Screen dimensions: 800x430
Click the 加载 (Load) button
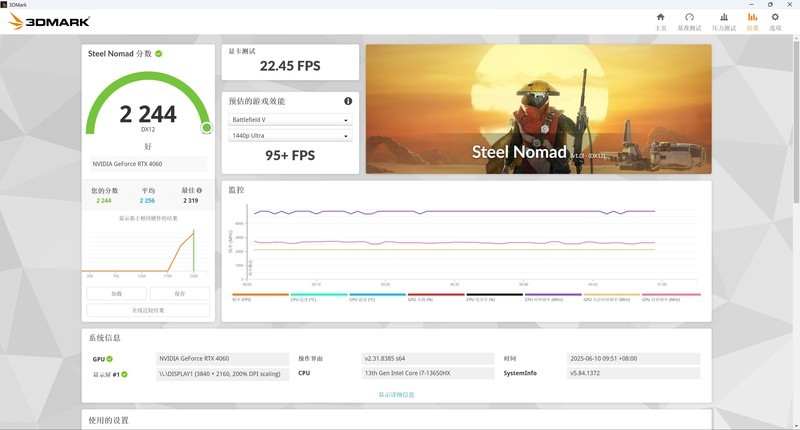point(116,294)
